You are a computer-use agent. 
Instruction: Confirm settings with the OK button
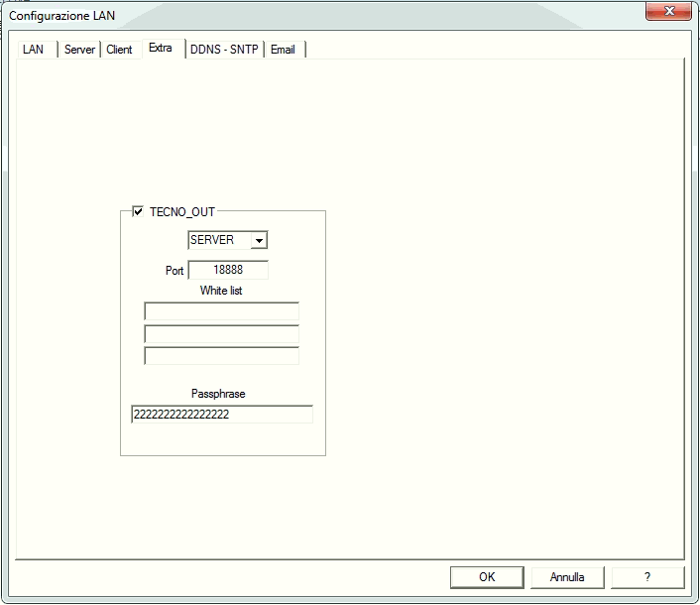[487, 576]
